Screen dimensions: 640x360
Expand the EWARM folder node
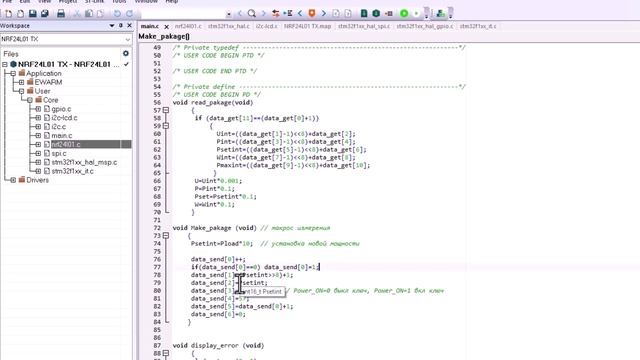point(21,82)
